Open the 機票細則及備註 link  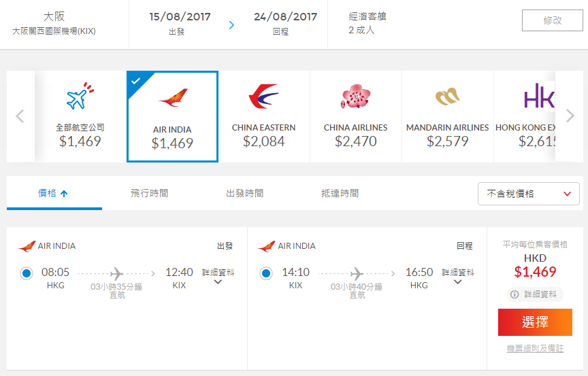pyautogui.click(x=535, y=349)
